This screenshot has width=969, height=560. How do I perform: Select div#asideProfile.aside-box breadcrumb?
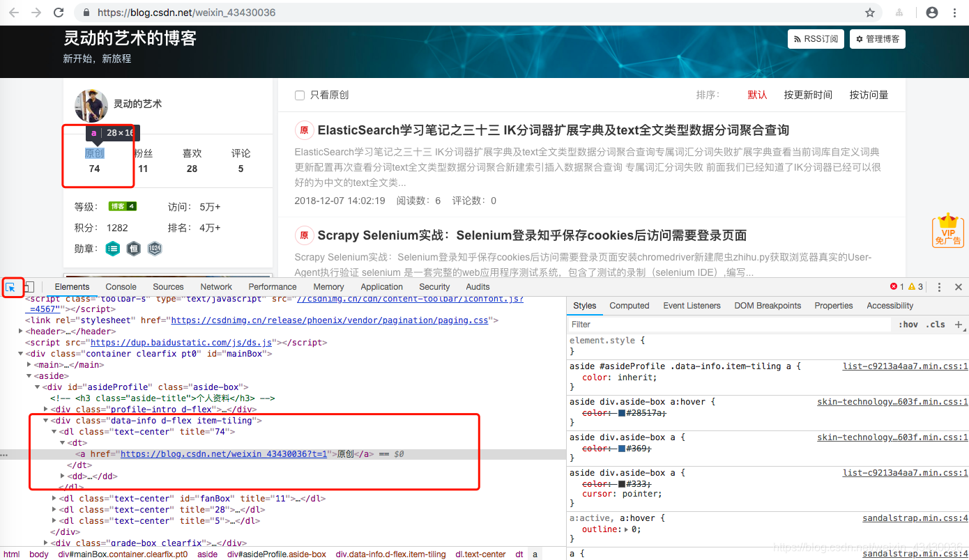pos(277,554)
